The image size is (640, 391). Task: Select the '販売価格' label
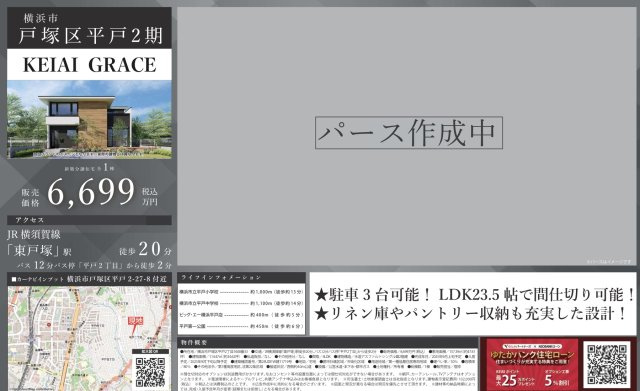click(x=31, y=197)
